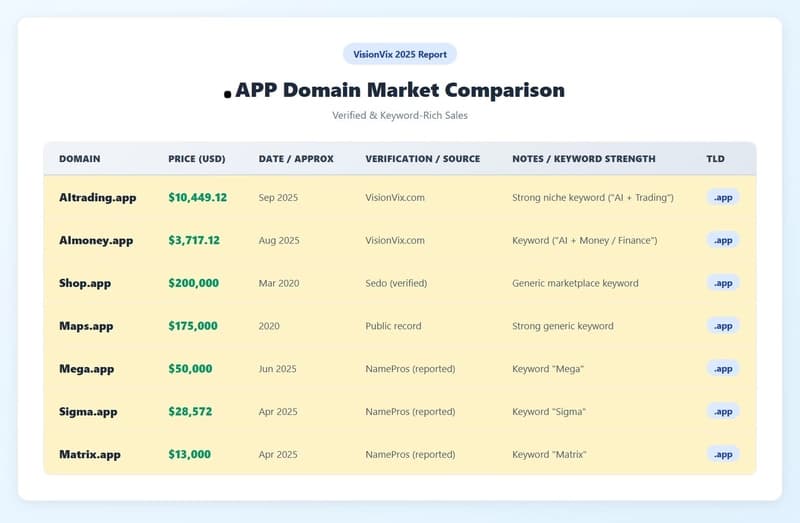The height and width of the screenshot is (523, 800).
Task: Click NamePros (reported) in the Matrix.app row
Action: 410,455
